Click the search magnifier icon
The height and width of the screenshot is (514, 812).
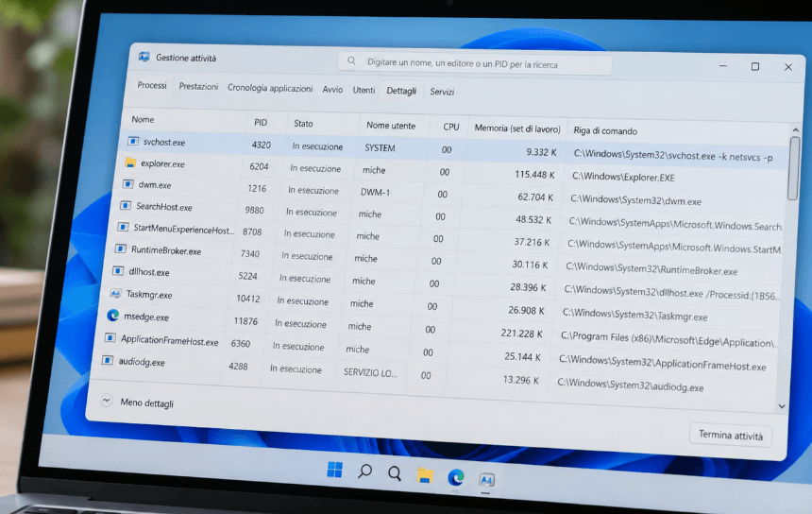pos(351,60)
